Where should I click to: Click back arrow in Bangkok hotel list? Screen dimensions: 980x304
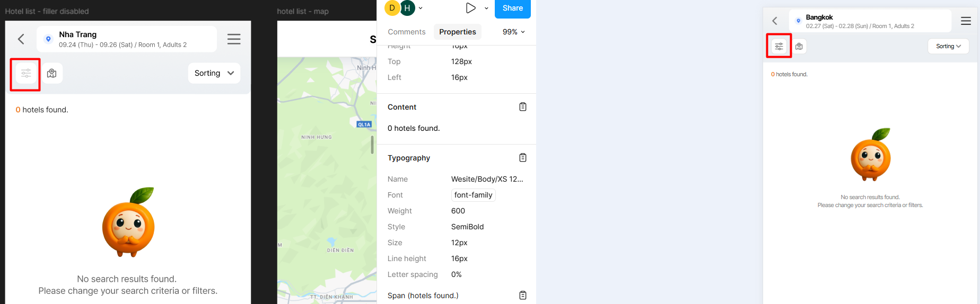click(x=775, y=21)
